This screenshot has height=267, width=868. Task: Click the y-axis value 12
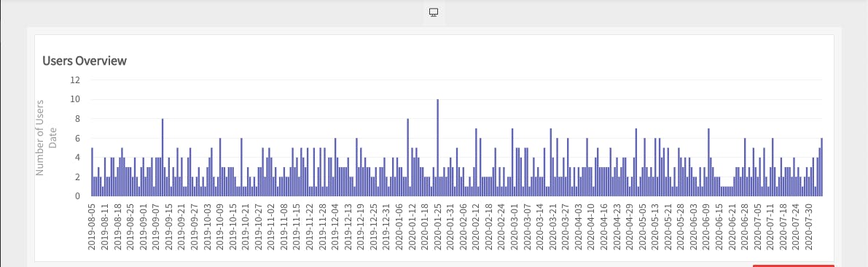coord(76,80)
